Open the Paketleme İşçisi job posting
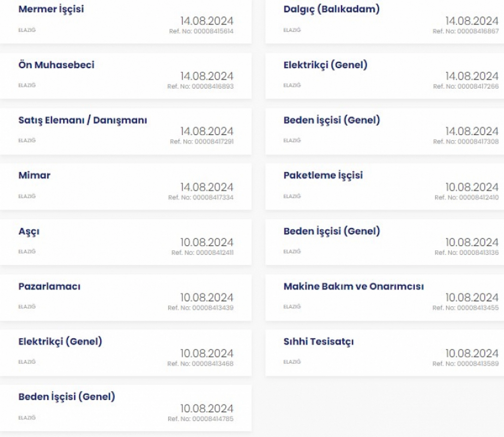 323,176
